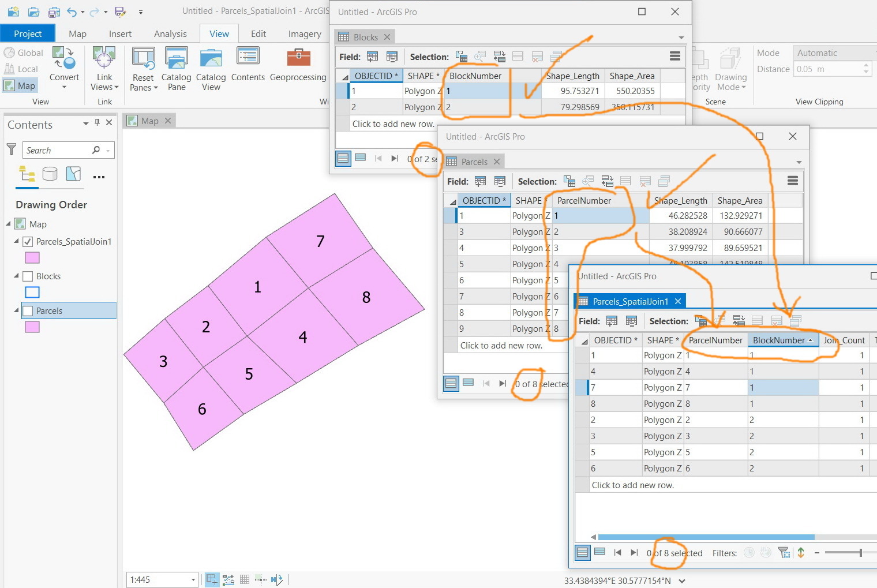Click the Open project folder icon
This screenshot has height=588, width=877.
33,12
